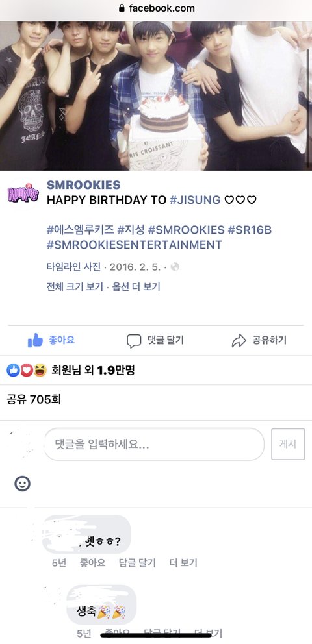The height and width of the screenshot is (644, 312).
Task: Open the emoji smiley picker
Action: [x=22, y=484]
